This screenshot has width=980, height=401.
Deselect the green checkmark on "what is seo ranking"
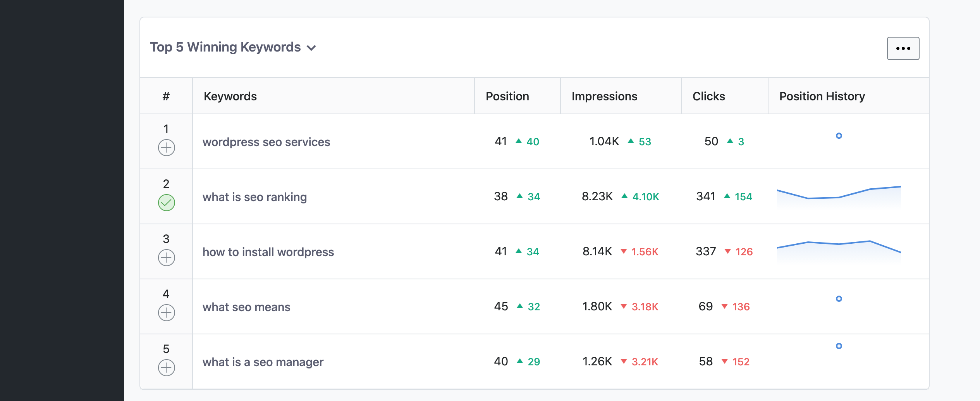coord(166,202)
